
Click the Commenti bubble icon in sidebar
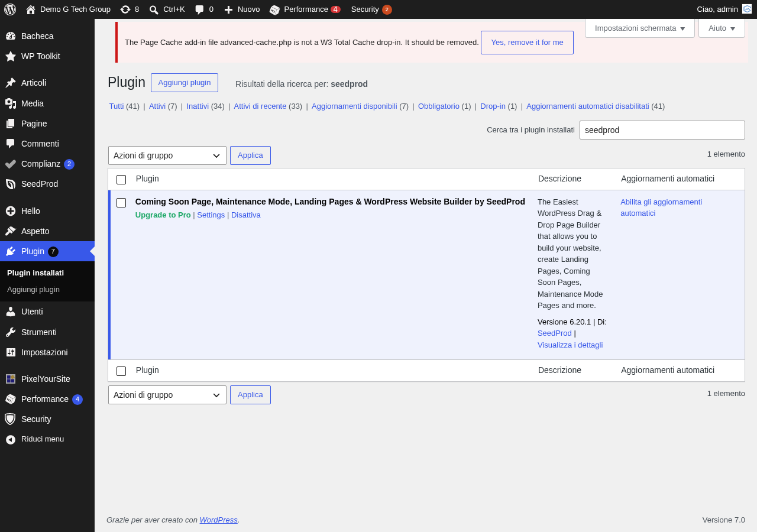pyautogui.click(x=11, y=144)
